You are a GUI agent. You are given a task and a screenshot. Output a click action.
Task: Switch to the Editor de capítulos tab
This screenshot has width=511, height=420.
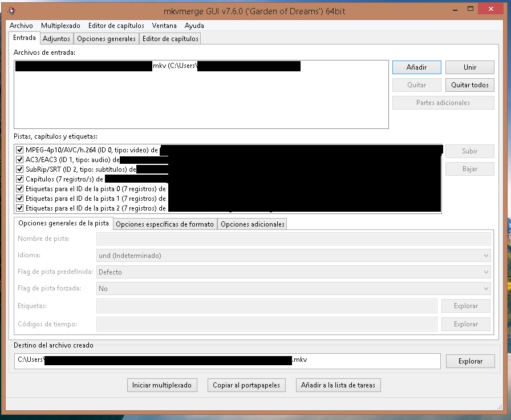170,38
